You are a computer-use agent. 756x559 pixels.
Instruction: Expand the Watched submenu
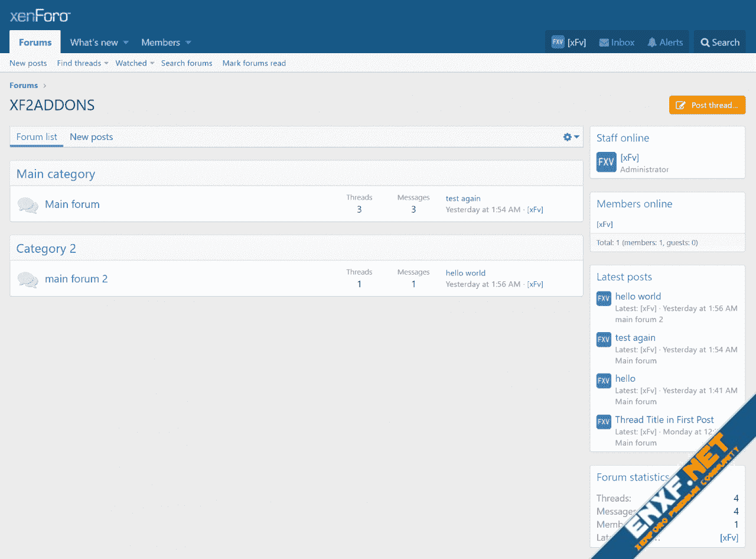[152, 63]
